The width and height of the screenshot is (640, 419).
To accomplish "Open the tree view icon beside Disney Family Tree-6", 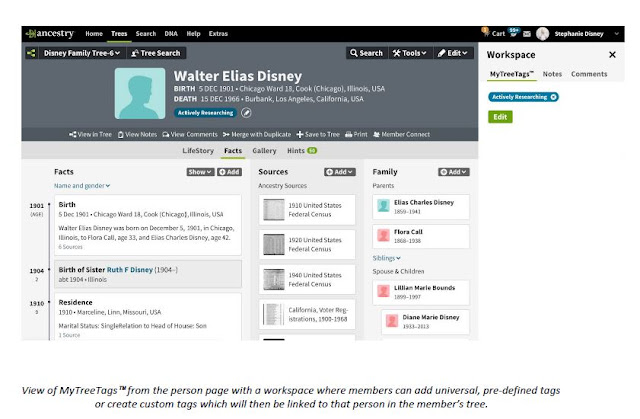I will (31, 53).
